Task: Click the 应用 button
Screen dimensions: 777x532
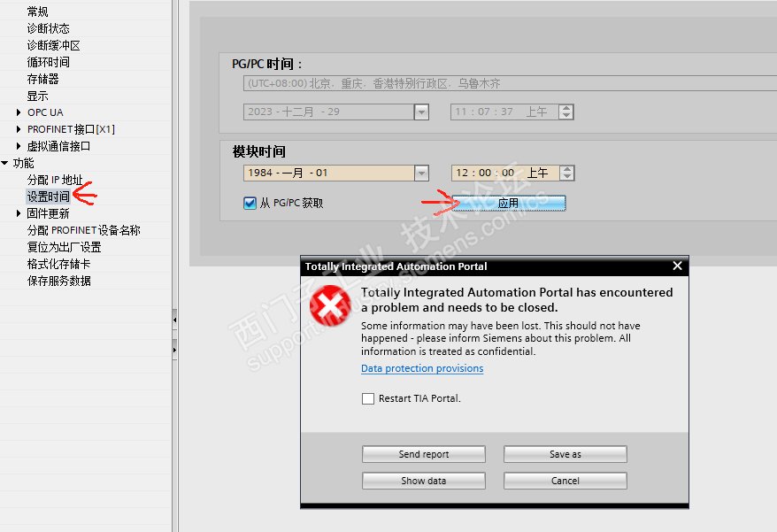Action: tap(509, 204)
